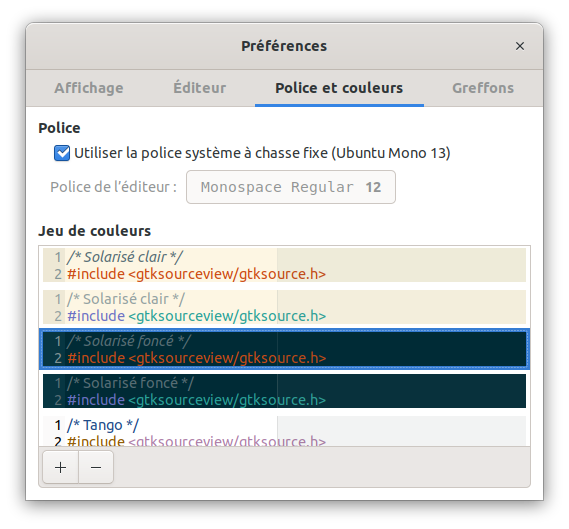Select the highlighted Solarisé foncé scheme
Image resolution: width=569 pixels, height=529 pixels.
click(x=284, y=349)
